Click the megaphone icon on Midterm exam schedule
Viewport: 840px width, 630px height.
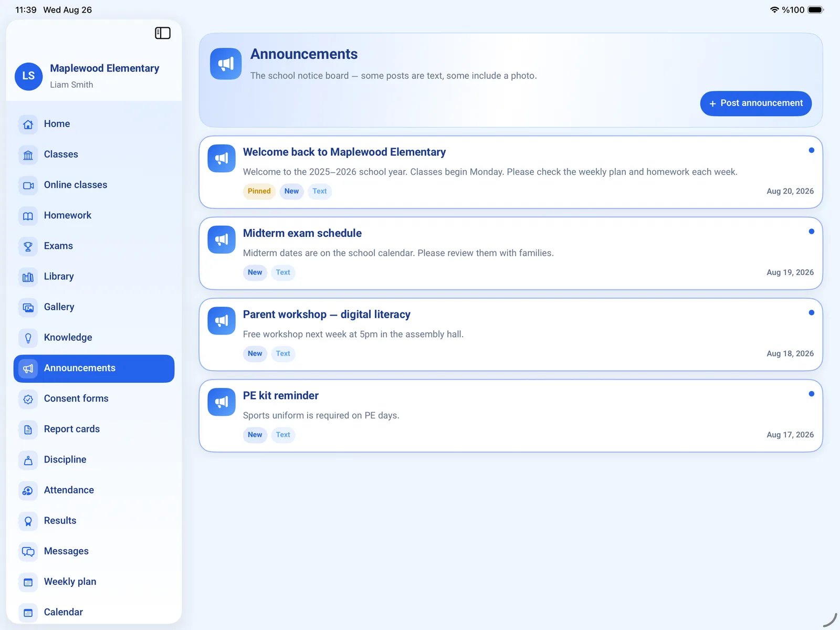click(x=222, y=240)
